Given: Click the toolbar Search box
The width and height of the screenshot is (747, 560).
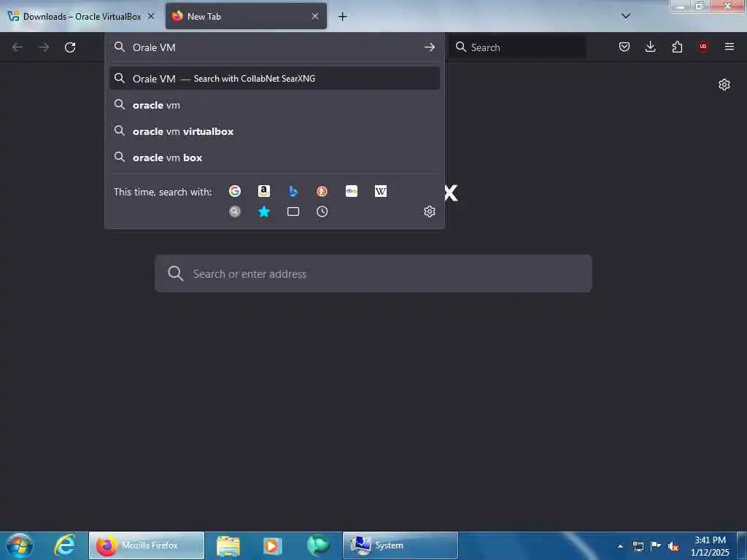Looking at the screenshot, I should (x=517, y=47).
